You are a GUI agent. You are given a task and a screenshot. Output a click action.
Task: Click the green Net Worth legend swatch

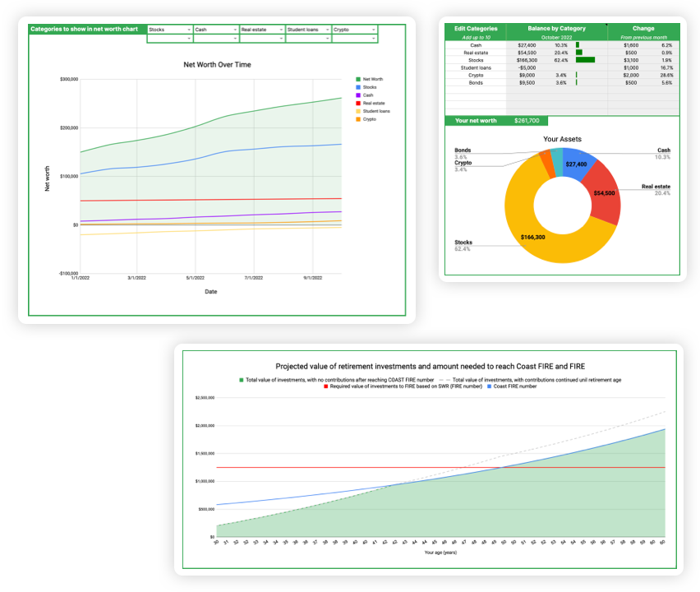[358, 79]
